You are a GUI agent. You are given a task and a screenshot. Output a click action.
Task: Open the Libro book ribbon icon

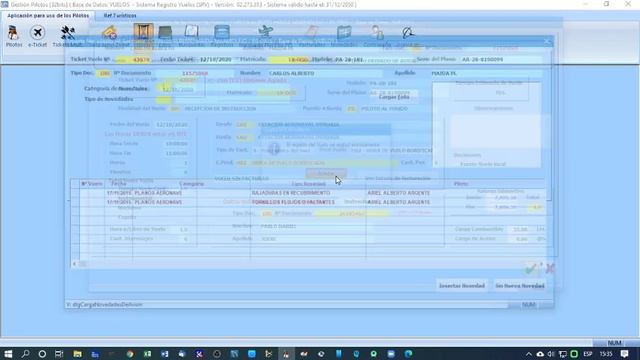[x=165, y=35]
